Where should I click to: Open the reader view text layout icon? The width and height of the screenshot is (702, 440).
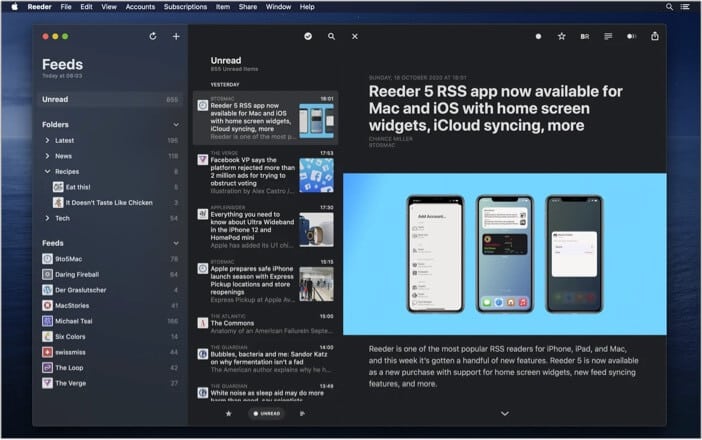[608, 37]
